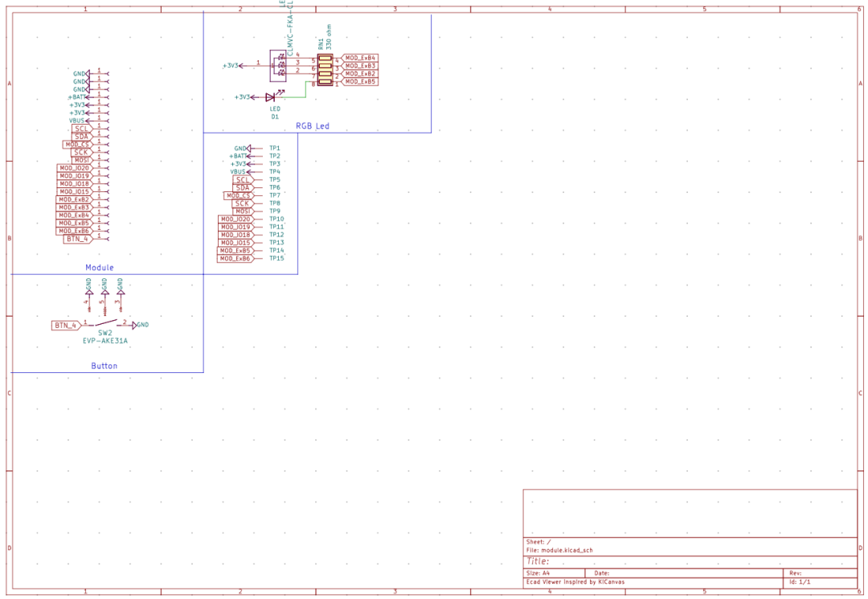Select the MOSI label in the Module connector list
The image size is (868, 599).
[x=82, y=160]
